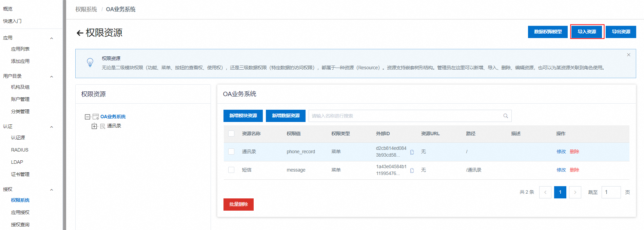Go to next page arrow

(575, 192)
